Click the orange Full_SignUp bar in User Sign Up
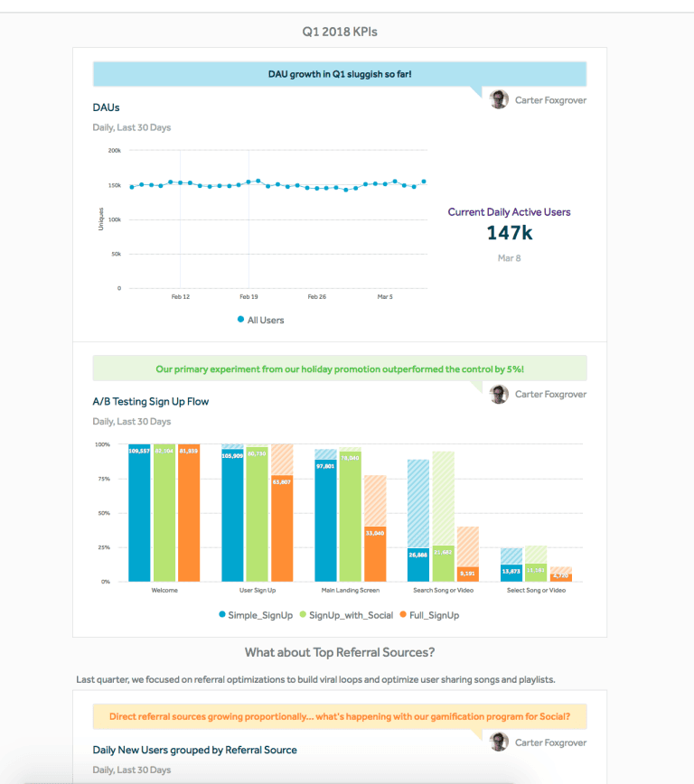This screenshot has height=784, width=694. [x=282, y=528]
